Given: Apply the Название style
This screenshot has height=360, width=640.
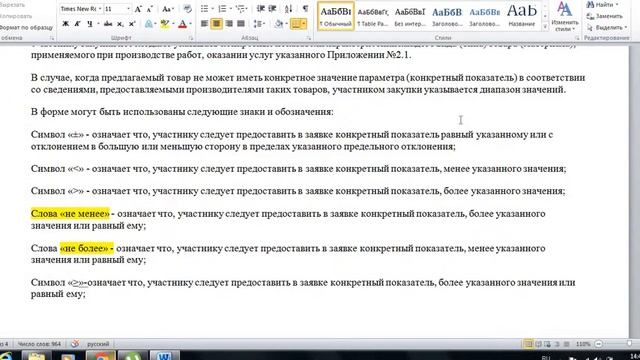Looking at the screenshot, I should point(522,16).
